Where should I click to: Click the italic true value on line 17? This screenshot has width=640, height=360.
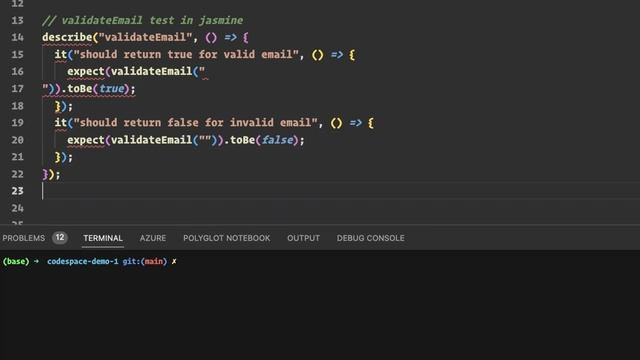[111, 89]
